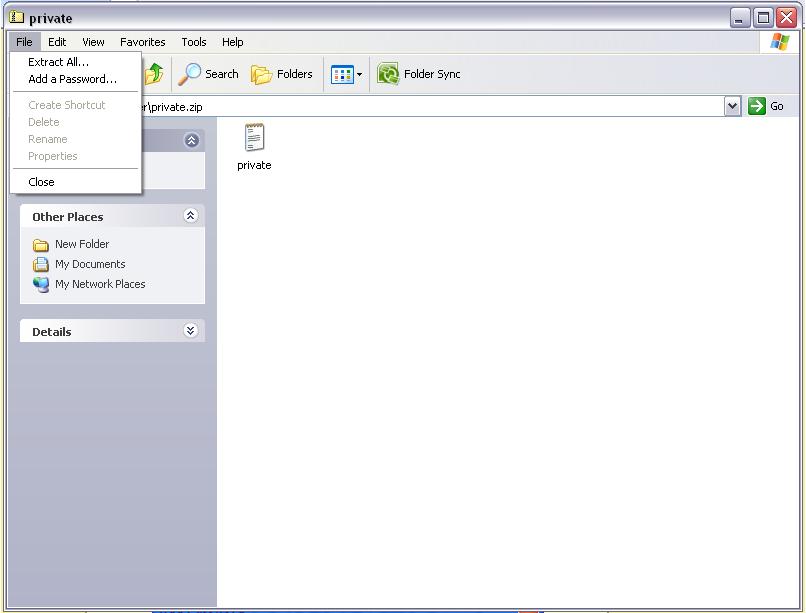The height and width of the screenshot is (613, 806).
Task: Collapse the top task panel chevron
Action: [x=191, y=140]
